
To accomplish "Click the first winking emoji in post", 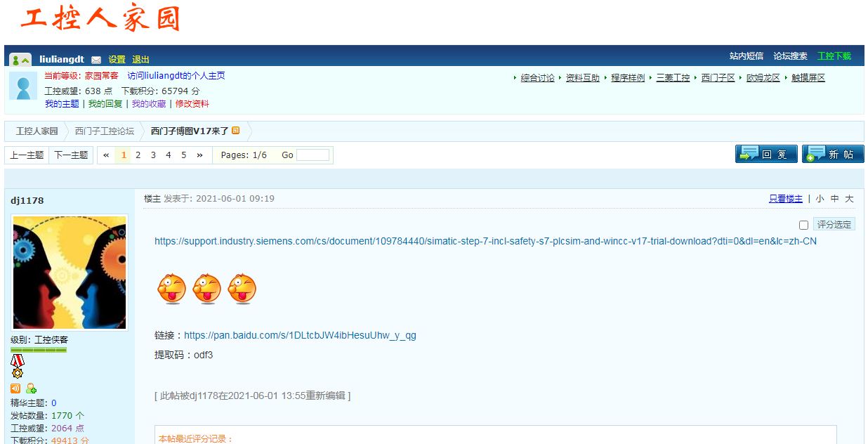I will tap(171, 289).
